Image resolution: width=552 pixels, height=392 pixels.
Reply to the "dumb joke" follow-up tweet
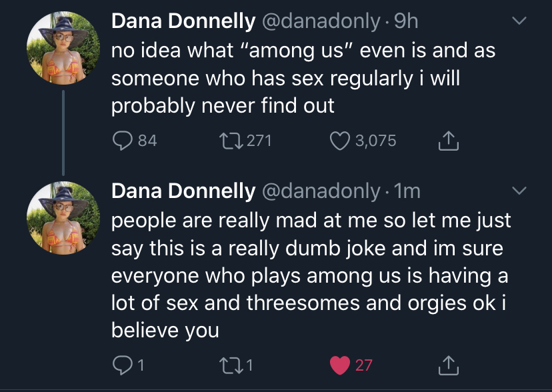tap(123, 365)
